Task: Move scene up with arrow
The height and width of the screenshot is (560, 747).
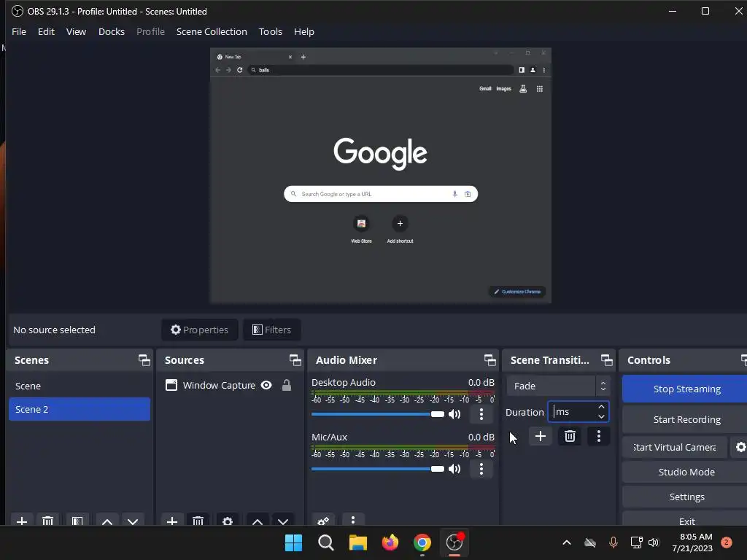Action: [x=107, y=521]
